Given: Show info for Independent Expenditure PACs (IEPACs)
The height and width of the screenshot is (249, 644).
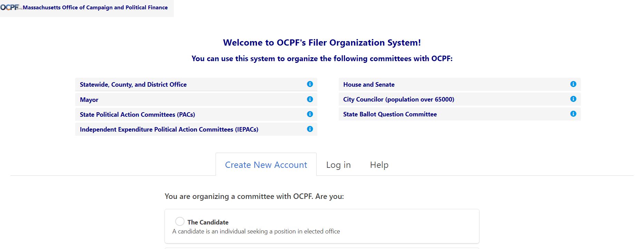Looking at the screenshot, I should [310, 129].
